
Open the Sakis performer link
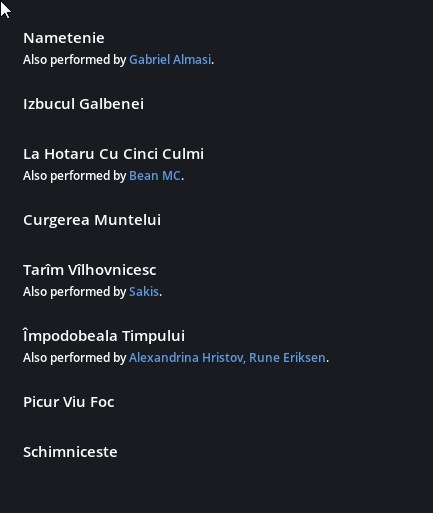pos(144,292)
